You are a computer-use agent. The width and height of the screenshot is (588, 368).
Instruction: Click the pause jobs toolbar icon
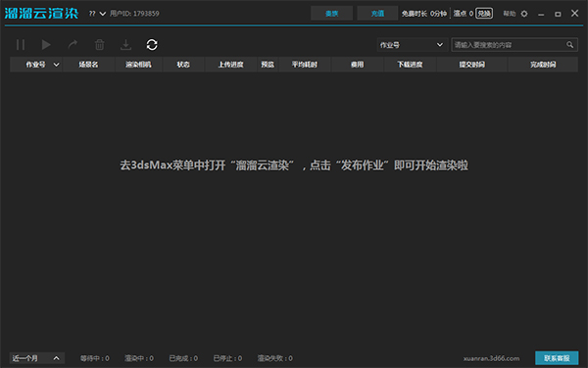21,45
